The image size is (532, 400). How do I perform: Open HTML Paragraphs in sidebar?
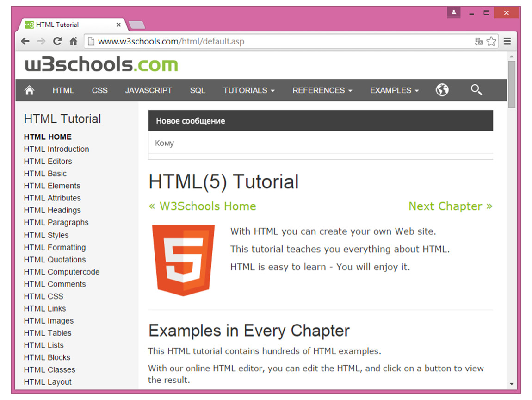[56, 222]
